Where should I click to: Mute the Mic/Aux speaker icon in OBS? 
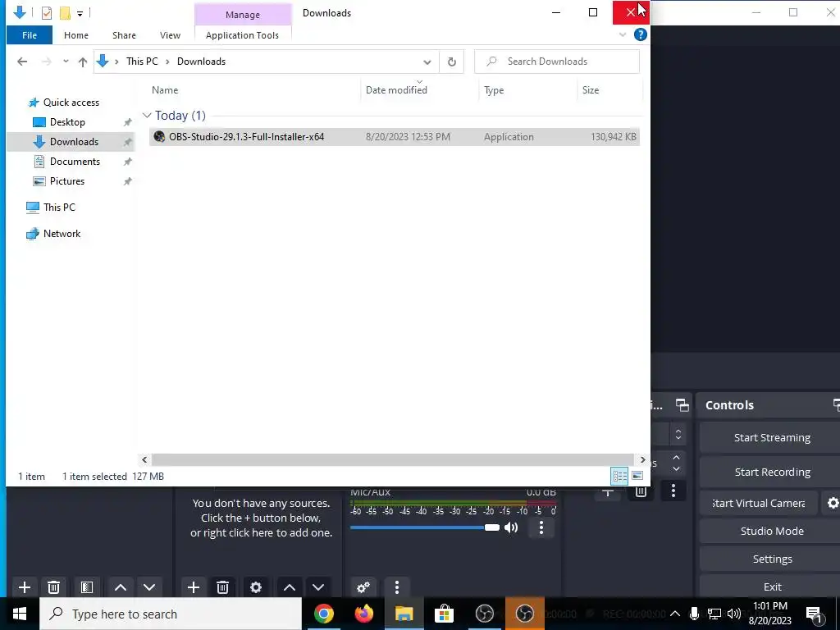point(512,527)
